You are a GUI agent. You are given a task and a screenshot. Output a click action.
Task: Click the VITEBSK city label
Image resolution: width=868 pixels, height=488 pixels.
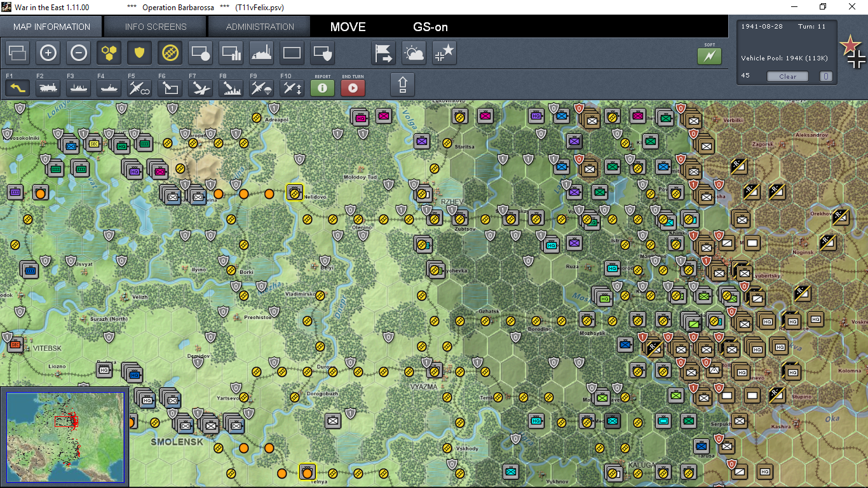coord(48,348)
